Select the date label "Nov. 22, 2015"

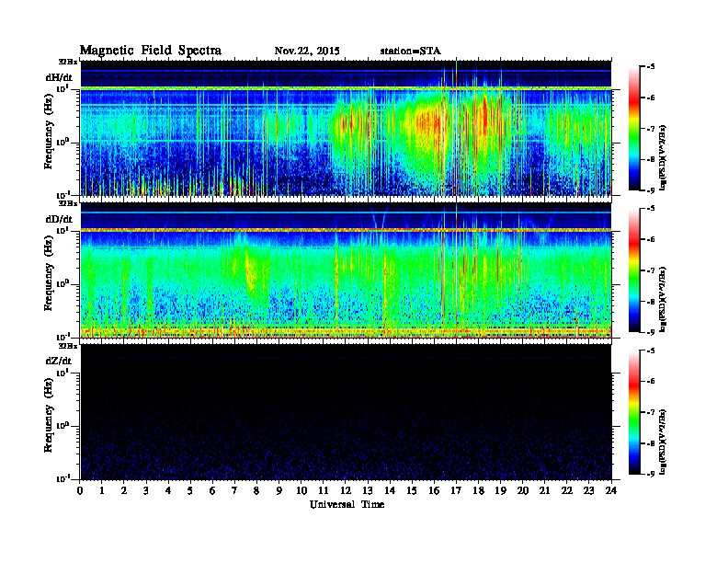pyautogui.click(x=307, y=51)
